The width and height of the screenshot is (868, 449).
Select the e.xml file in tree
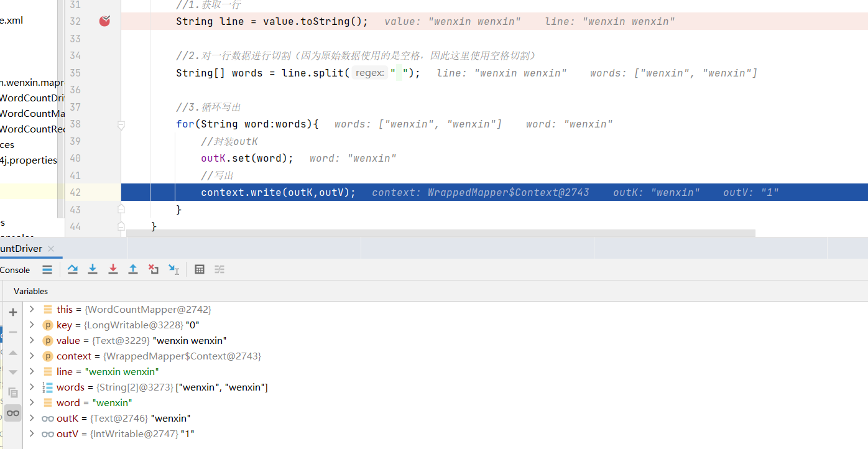point(12,20)
